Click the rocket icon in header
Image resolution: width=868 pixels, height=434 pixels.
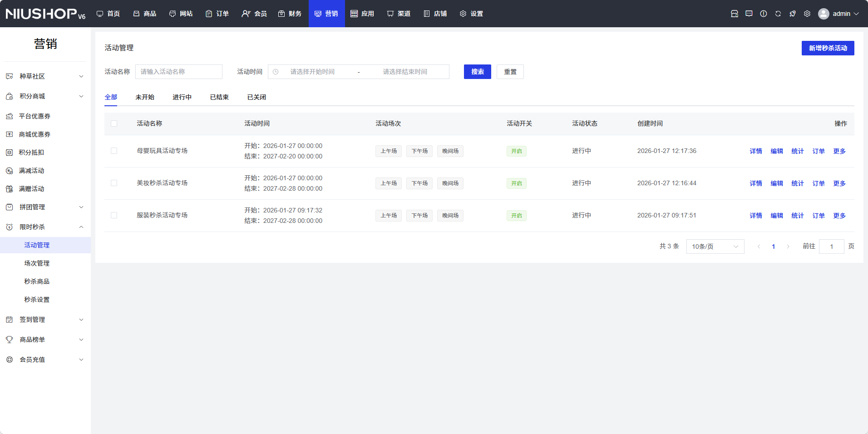pyautogui.click(x=792, y=14)
